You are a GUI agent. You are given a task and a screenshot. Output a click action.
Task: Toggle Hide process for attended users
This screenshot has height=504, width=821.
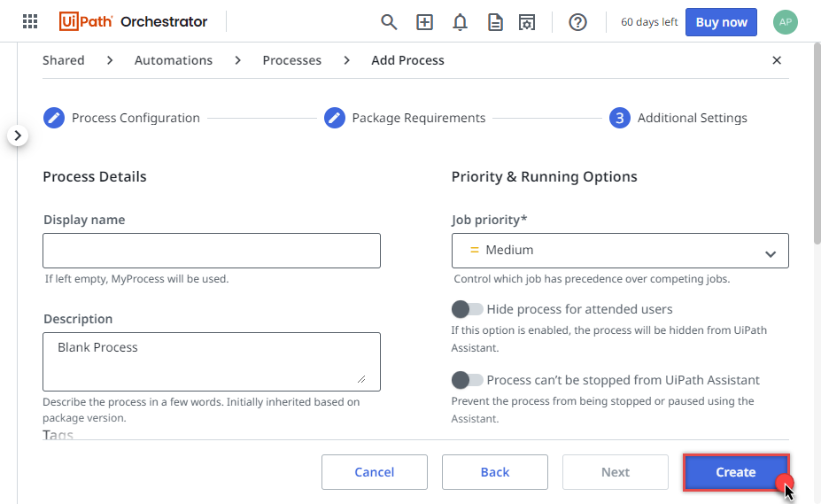(x=467, y=309)
